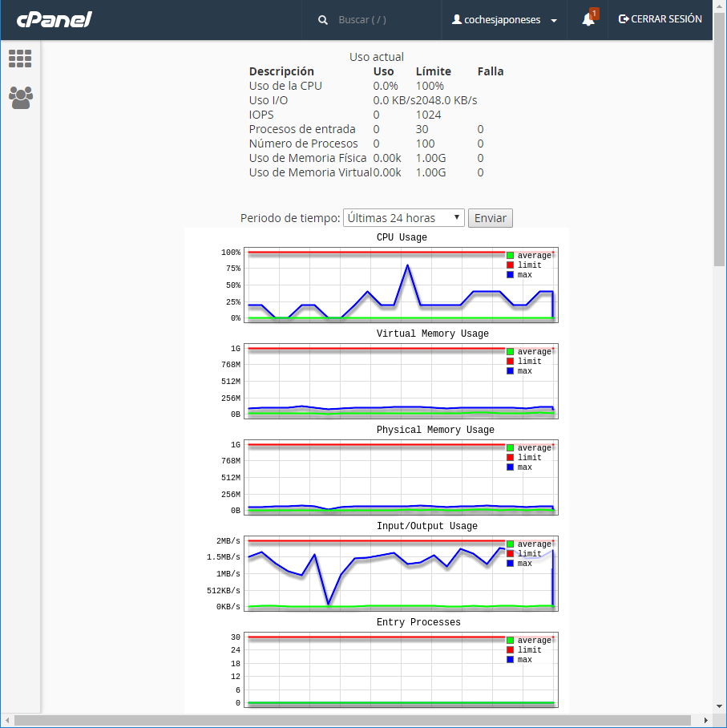Screen dimensions: 727x728
Task: Click the search magnifier icon
Action: 323,20
